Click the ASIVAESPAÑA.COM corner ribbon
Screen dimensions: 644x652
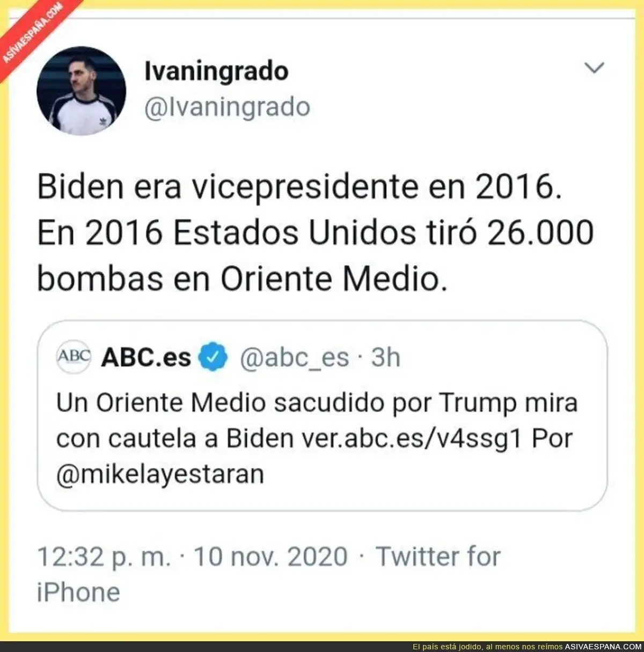tap(32, 33)
